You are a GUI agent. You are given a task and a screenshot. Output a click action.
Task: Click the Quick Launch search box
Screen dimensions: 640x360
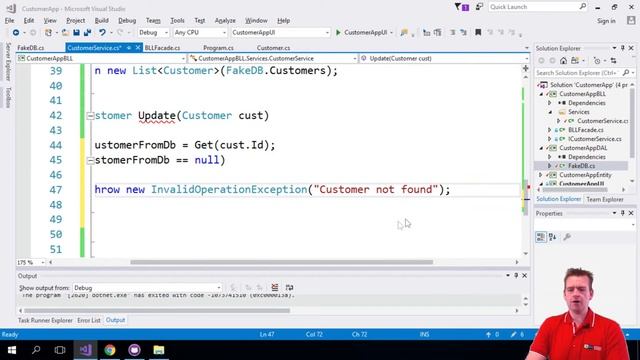pos(538,7)
